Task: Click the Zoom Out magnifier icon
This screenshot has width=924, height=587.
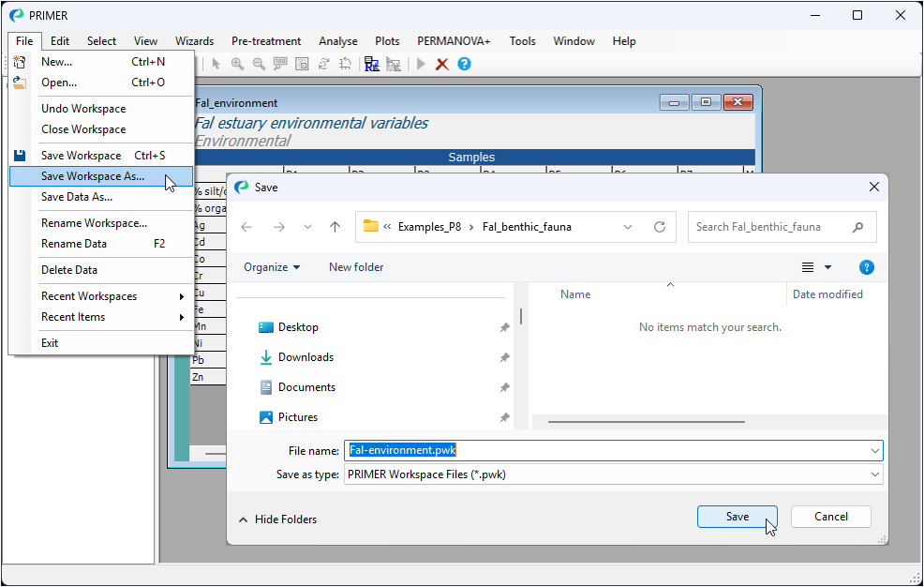Action: (x=259, y=64)
